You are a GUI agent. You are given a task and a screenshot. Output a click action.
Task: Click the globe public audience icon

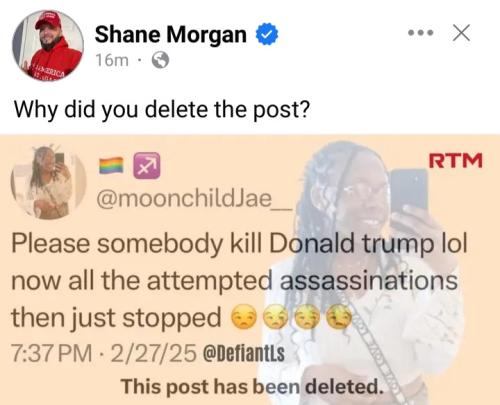[x=160, y=60]
